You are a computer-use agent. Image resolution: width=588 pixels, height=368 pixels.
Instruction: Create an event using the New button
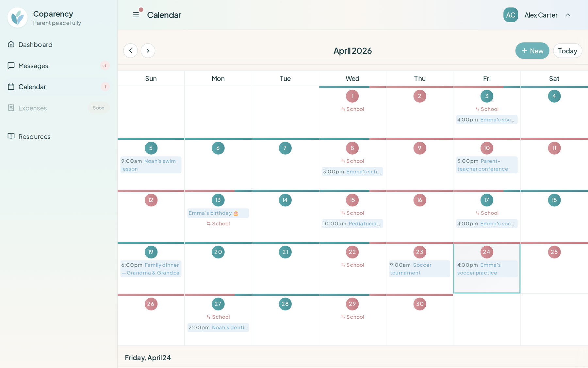point(532,51)
